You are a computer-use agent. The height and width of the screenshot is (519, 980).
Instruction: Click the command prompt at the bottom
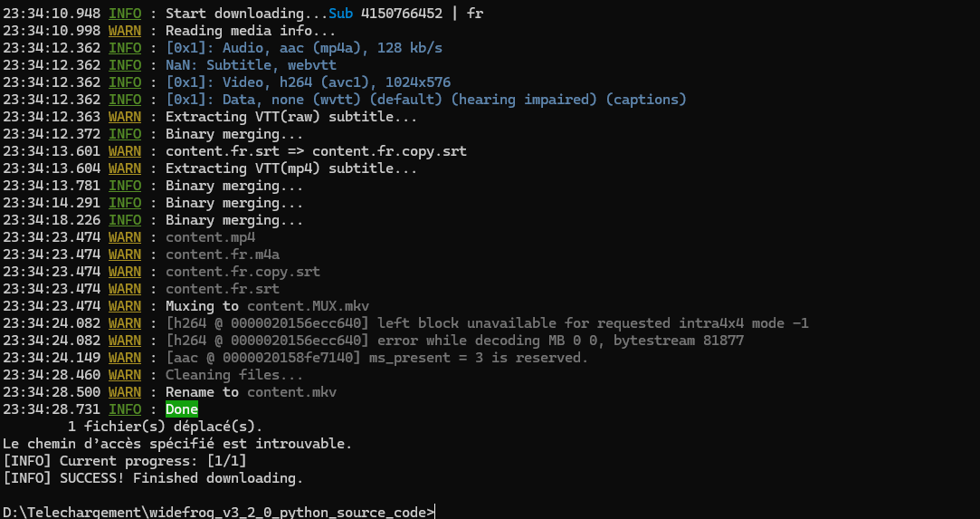click(x=218, y=512)
